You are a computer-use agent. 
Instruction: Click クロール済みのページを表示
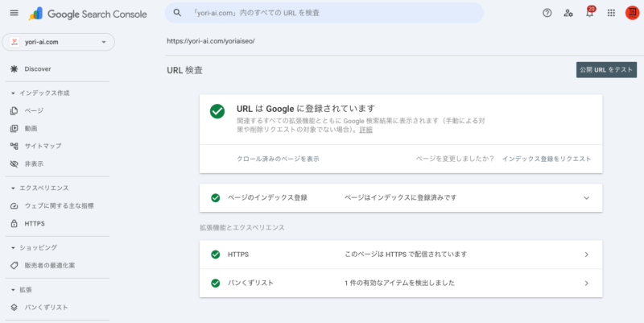[278, 159]
